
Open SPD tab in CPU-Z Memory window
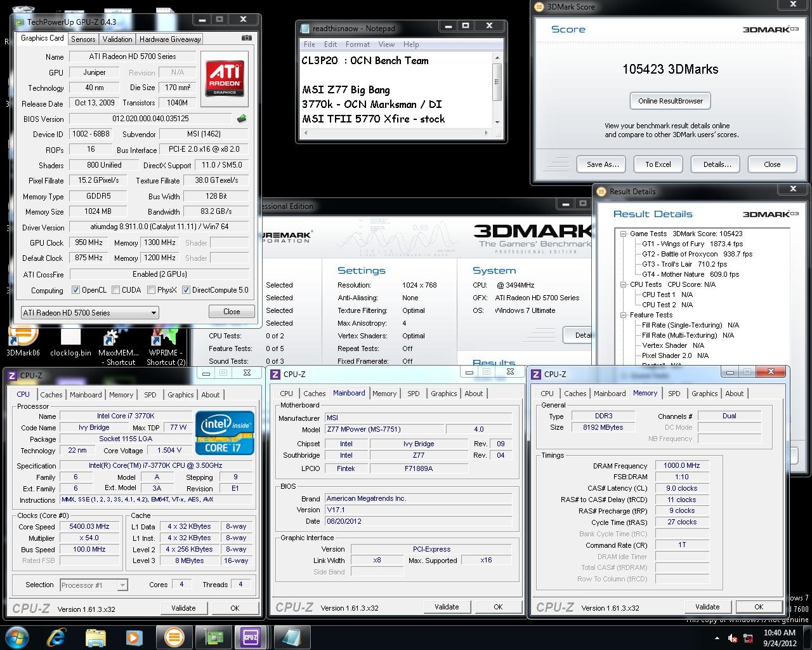click(x=674, y=394)
